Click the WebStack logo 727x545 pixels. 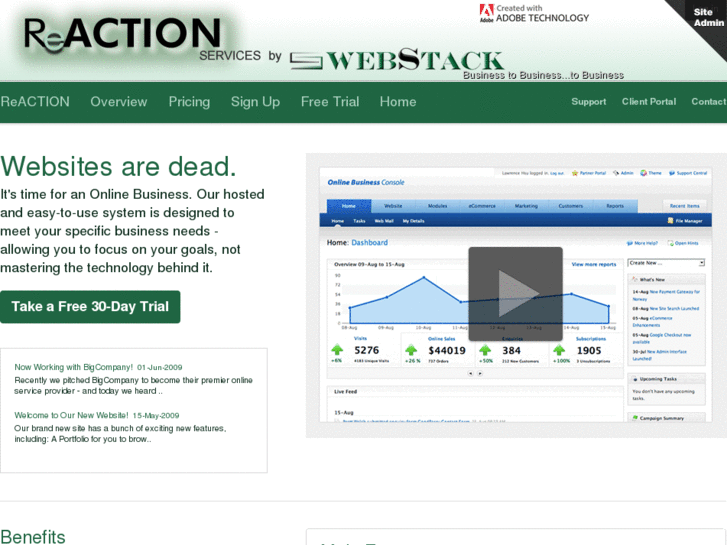(x=397, y=60)
